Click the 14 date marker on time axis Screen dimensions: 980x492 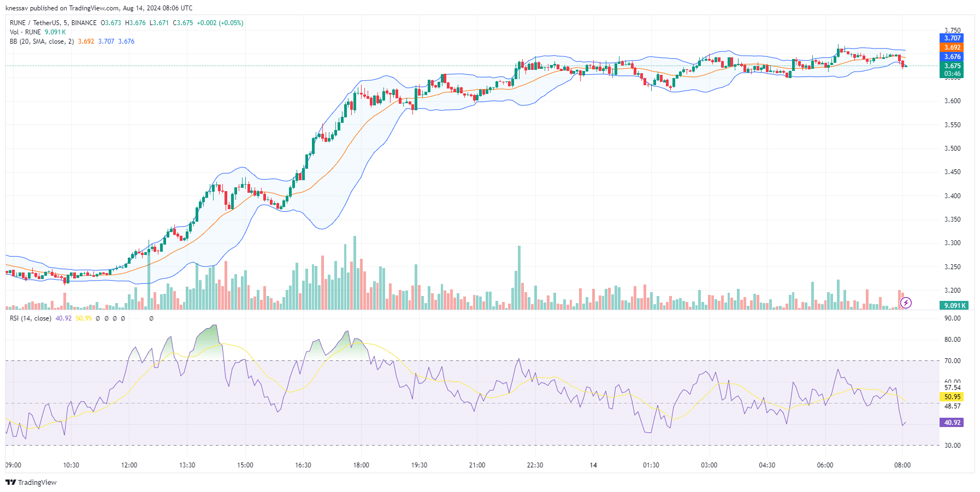coord(593,465)
